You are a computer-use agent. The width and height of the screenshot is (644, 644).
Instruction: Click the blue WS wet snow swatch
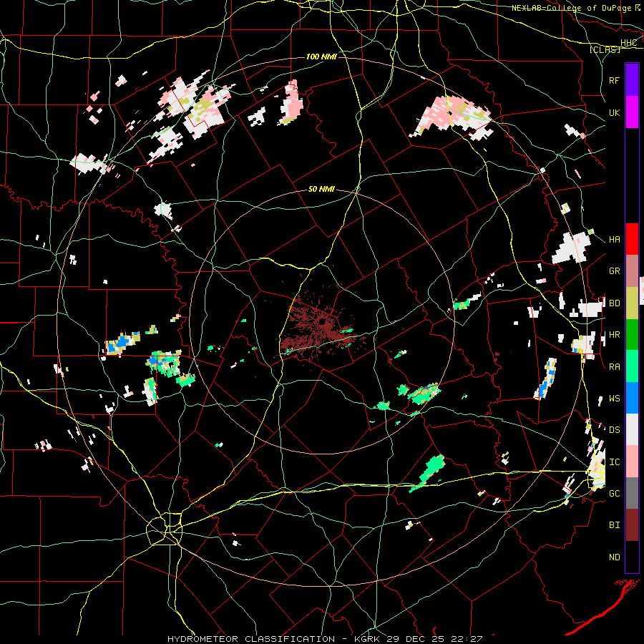[x=632, y=398]
